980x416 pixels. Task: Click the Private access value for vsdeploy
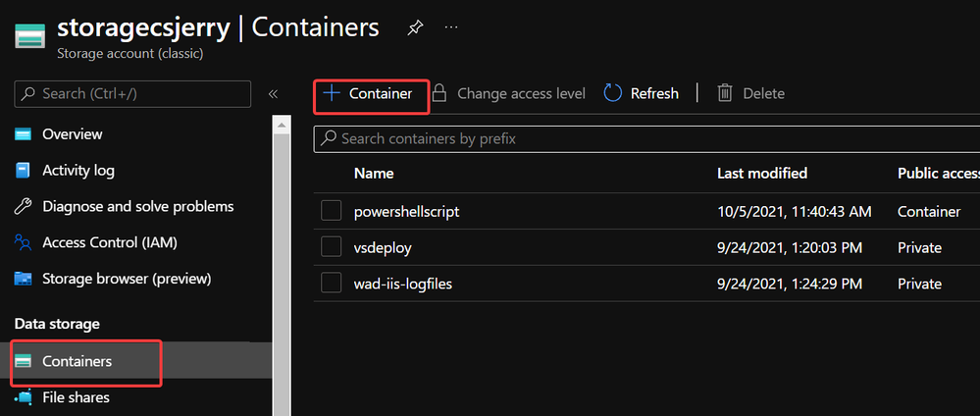point(919,247)
